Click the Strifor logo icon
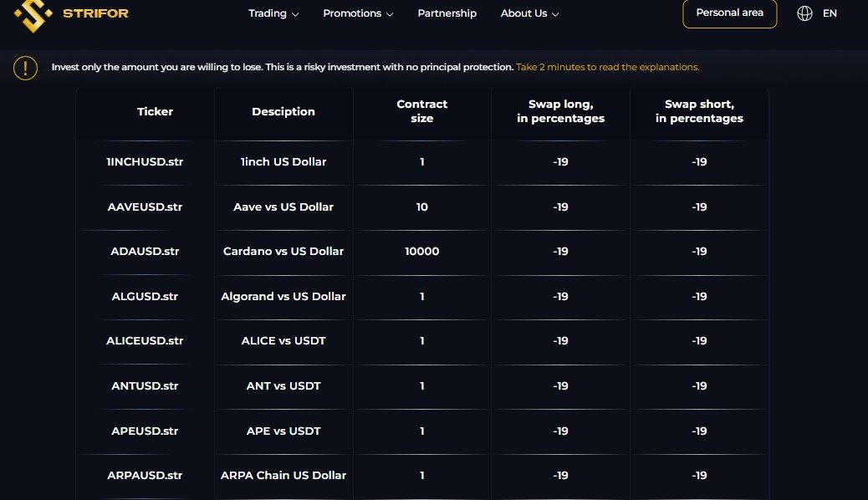Screen dimensions: 868x500 [33, 15]
